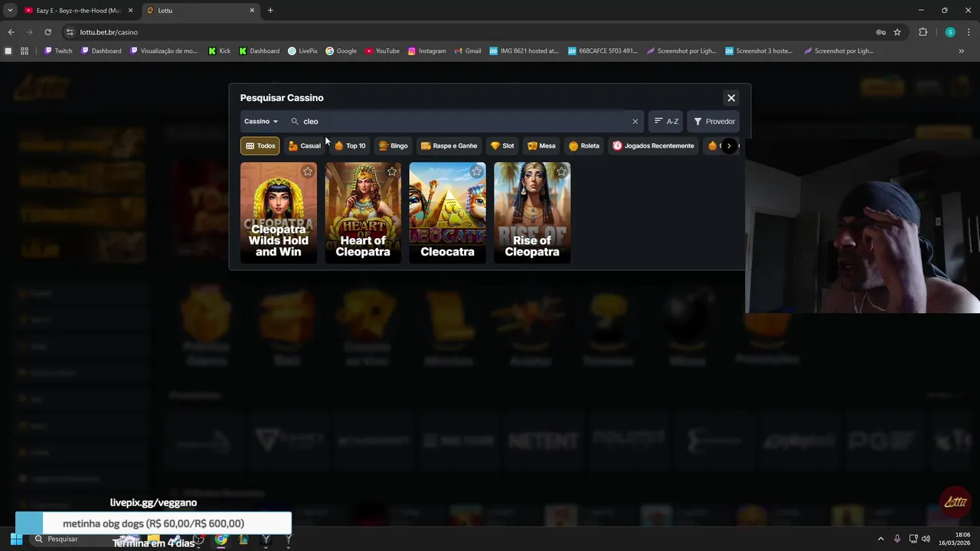Select the Jogos Recentemente category tab

[x=654, y=145]
